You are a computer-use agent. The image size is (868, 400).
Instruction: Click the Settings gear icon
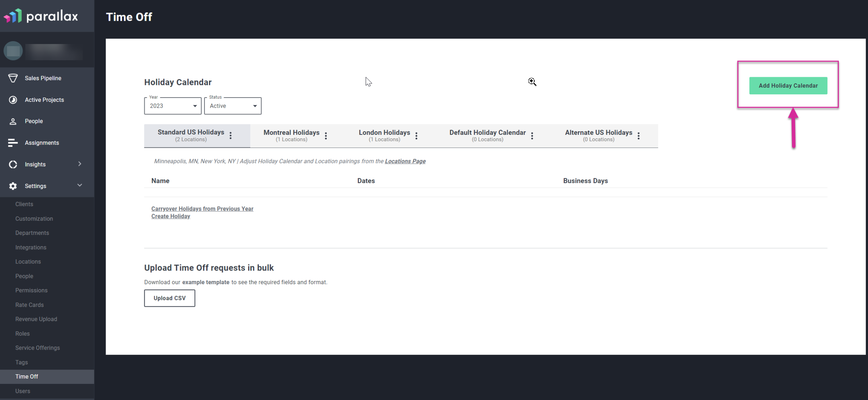coord(13,186)
